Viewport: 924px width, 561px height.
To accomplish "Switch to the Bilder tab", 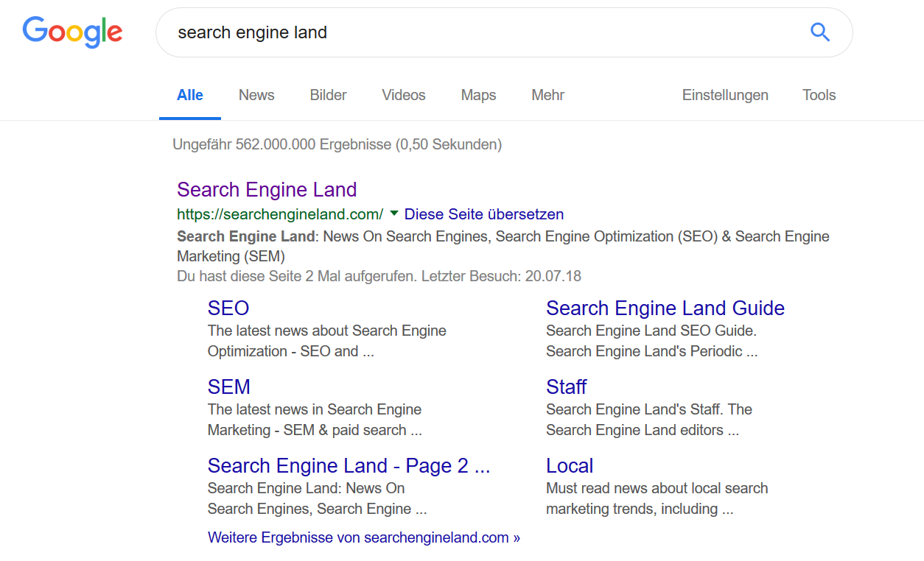I will click(x=327, y=95).
